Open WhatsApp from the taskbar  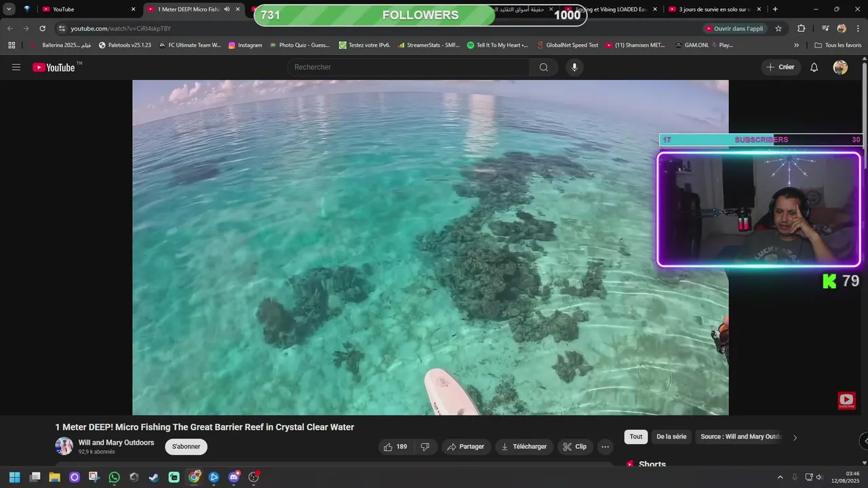(114, 477)
